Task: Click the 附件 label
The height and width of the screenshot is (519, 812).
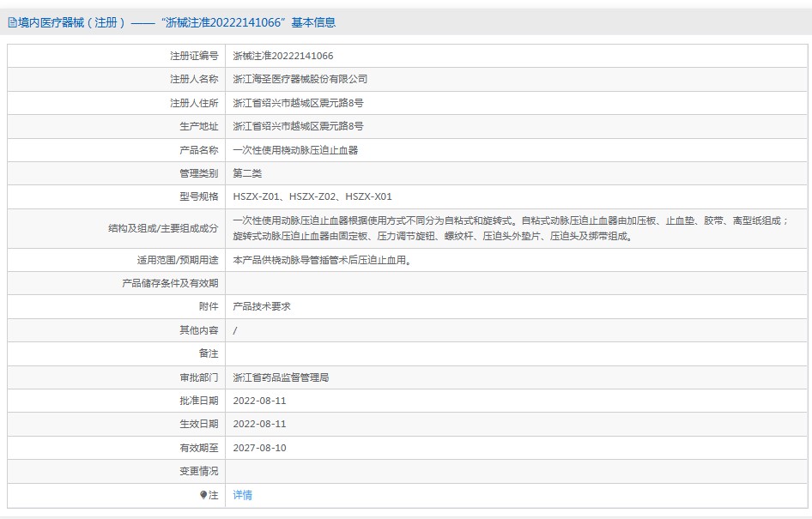Action: tap(209, 307)
